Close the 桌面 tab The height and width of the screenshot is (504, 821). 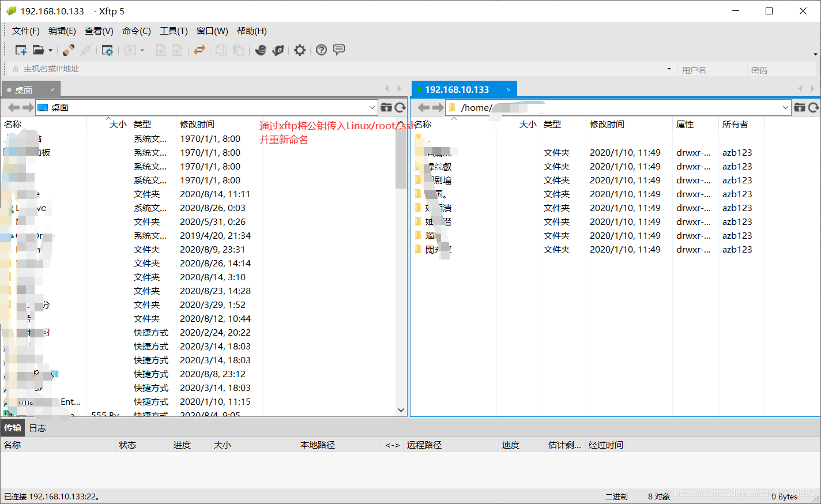coord(52,89)
